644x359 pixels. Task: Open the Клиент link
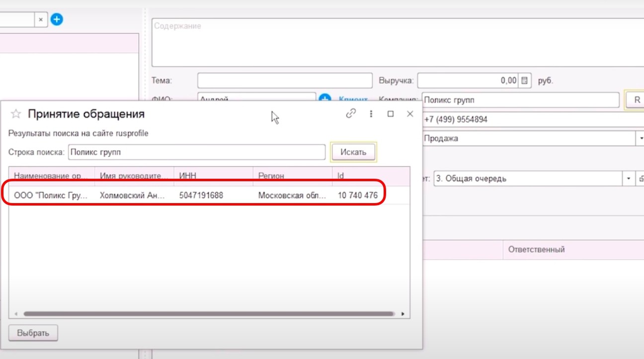tap(353, 99)
